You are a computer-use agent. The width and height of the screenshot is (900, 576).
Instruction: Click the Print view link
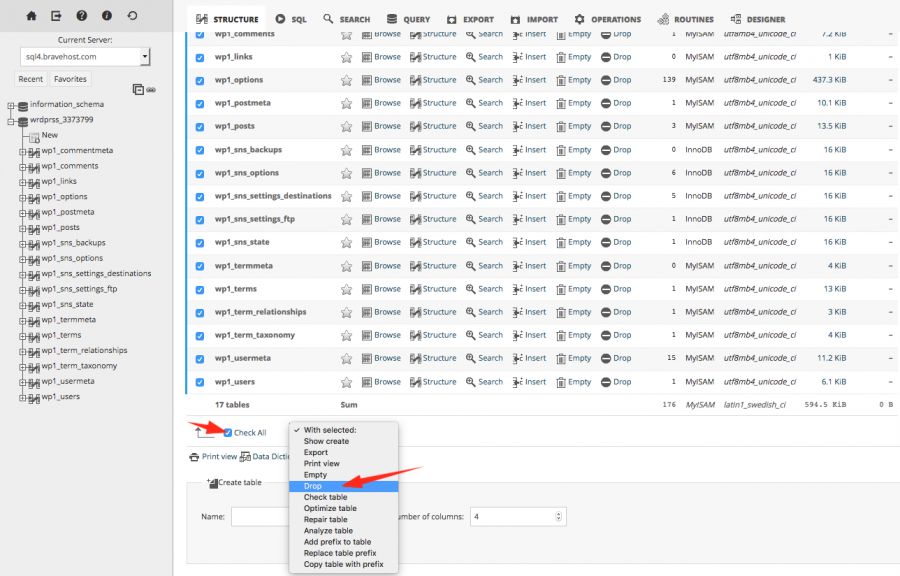[x=219, y=457]
